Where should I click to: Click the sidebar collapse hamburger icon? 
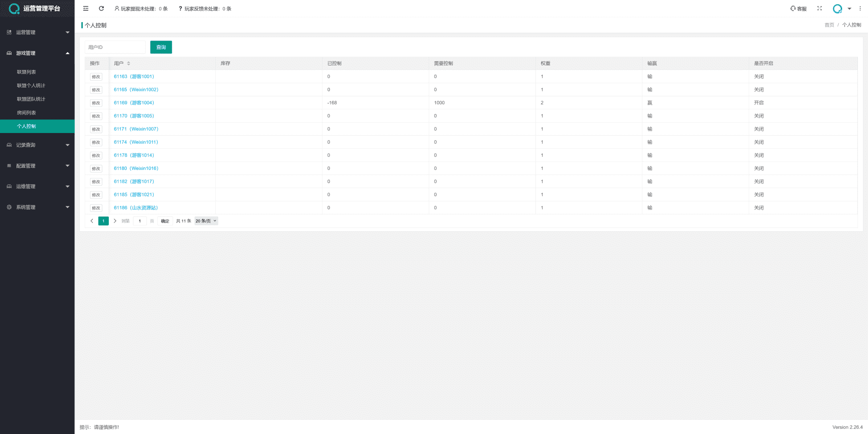point(86,8)
